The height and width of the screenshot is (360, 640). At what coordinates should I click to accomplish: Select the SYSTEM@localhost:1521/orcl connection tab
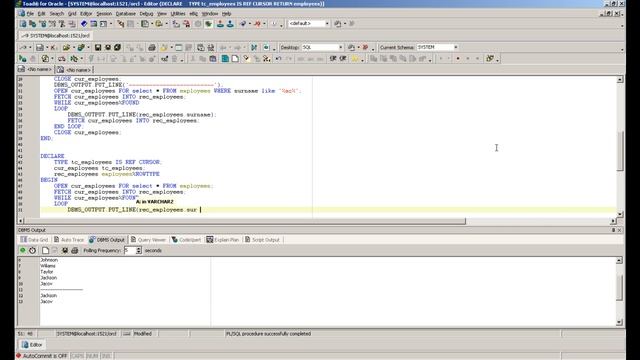56,36
